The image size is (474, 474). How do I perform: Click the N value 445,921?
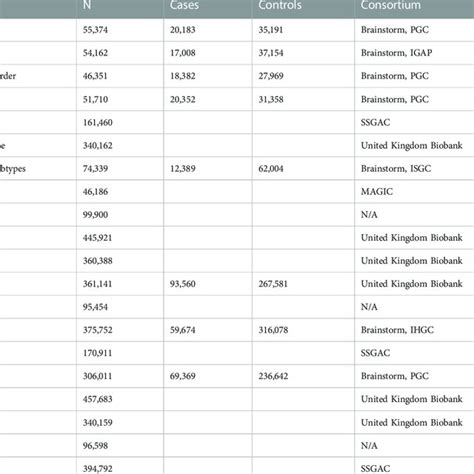[x=97, y=238]
